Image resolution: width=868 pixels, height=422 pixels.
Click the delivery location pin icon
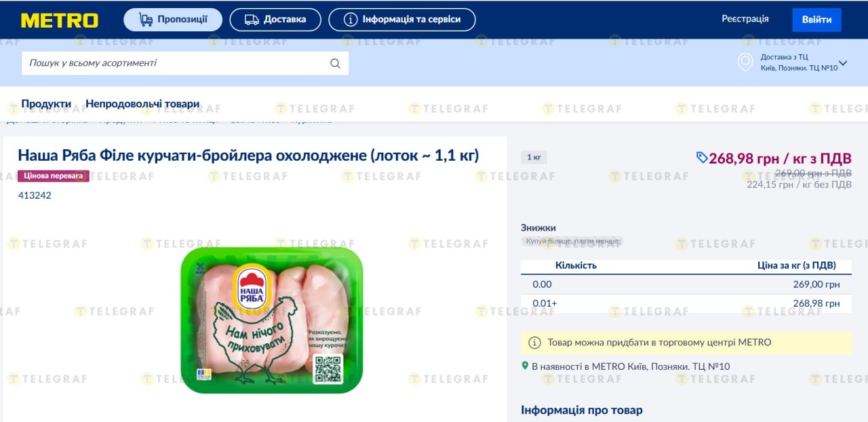point(745,62)
